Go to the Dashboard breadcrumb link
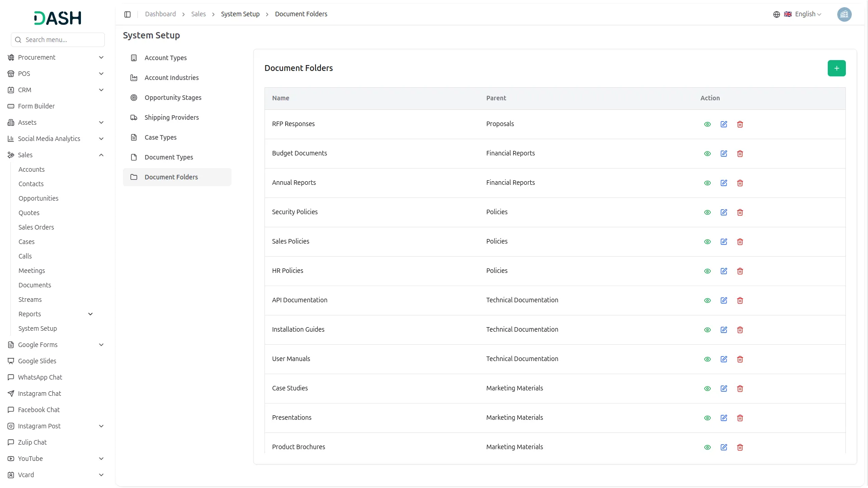This screenshot has height=488, width=868. pos(160,14)
